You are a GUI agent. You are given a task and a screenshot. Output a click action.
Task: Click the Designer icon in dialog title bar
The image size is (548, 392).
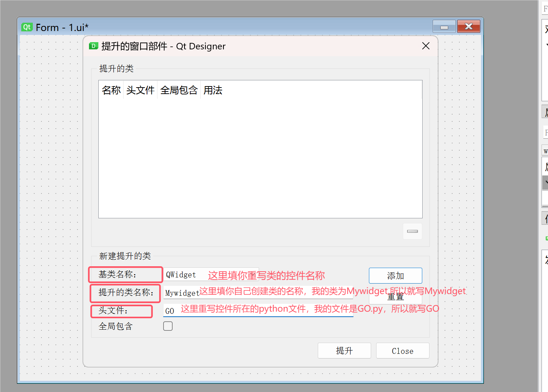(94, 46)
